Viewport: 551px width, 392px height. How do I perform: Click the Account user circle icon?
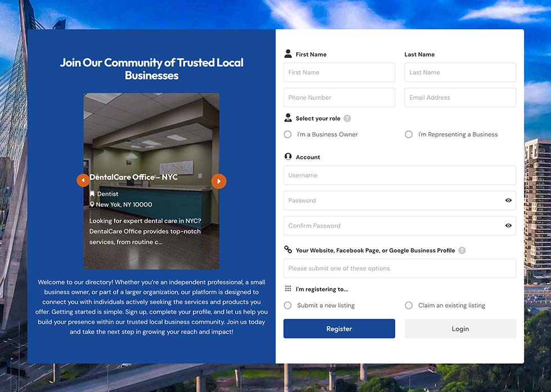tap(288, 157)
